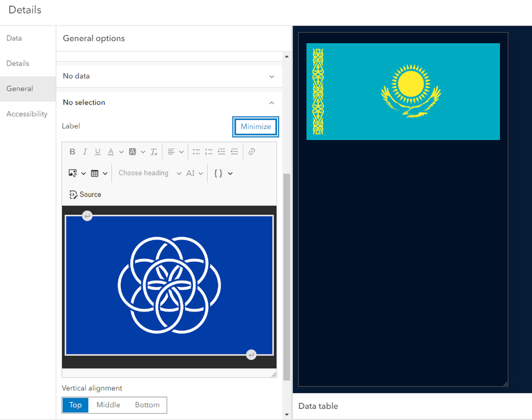The width and height of the screenshot is (532, 420).
Task: Click the insert table icon
Action: [x=95, y=174]
